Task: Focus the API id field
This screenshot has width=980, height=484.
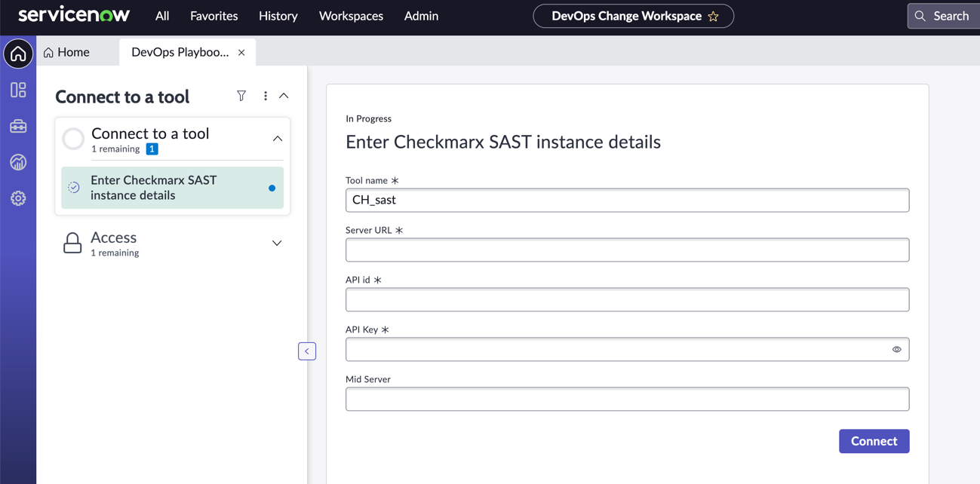Action: 627,299
